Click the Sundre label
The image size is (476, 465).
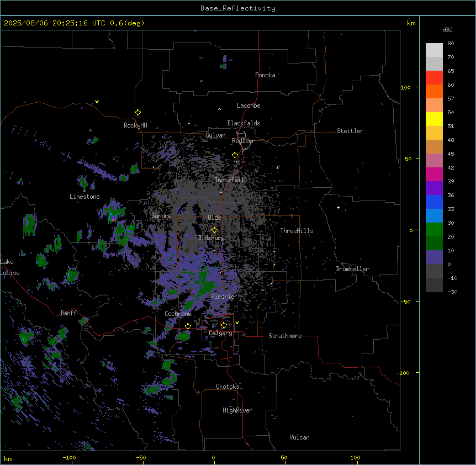tap(161, 216)
